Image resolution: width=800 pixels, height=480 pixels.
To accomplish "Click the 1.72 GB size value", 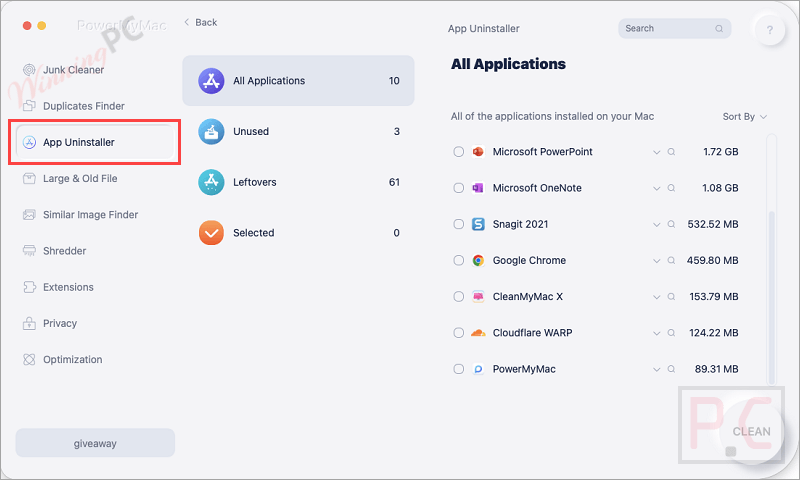I will tap(720, 151).
